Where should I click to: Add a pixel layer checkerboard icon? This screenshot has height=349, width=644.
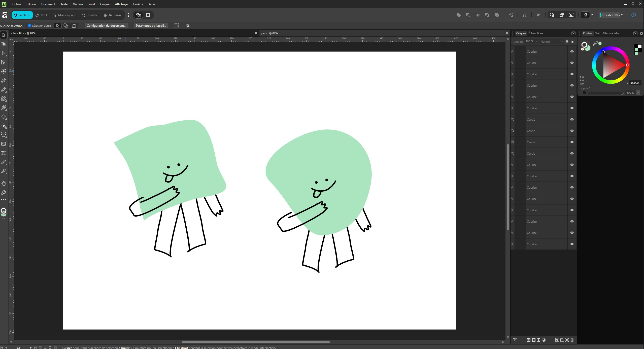tap(567, 340)
